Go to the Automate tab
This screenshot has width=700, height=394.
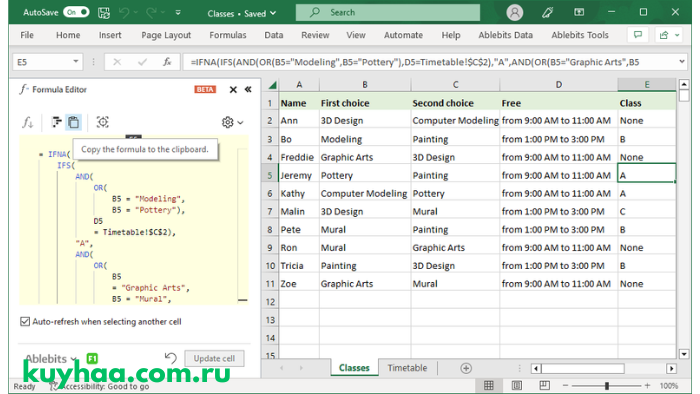403,35
